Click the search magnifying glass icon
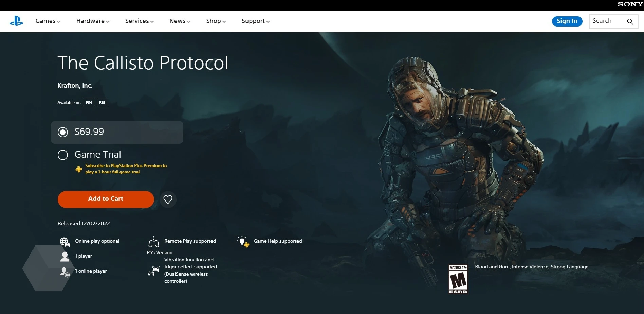The width and height of the screenshot is (644, 314). pos(630,21)
